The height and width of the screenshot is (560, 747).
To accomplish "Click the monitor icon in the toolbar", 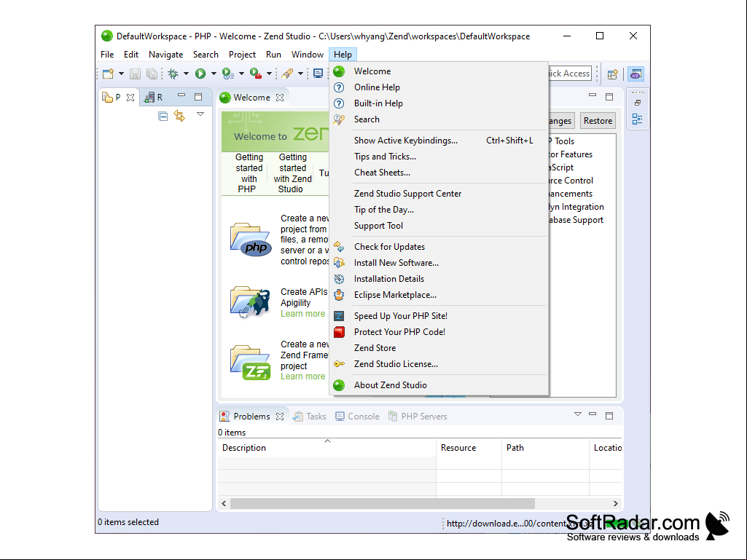I will pos(318,74).
